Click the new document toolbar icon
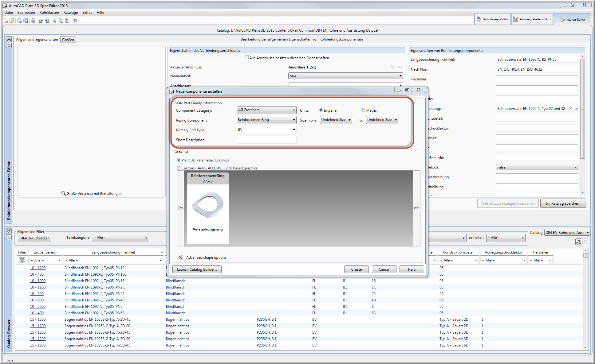 (x=6, y=21)
